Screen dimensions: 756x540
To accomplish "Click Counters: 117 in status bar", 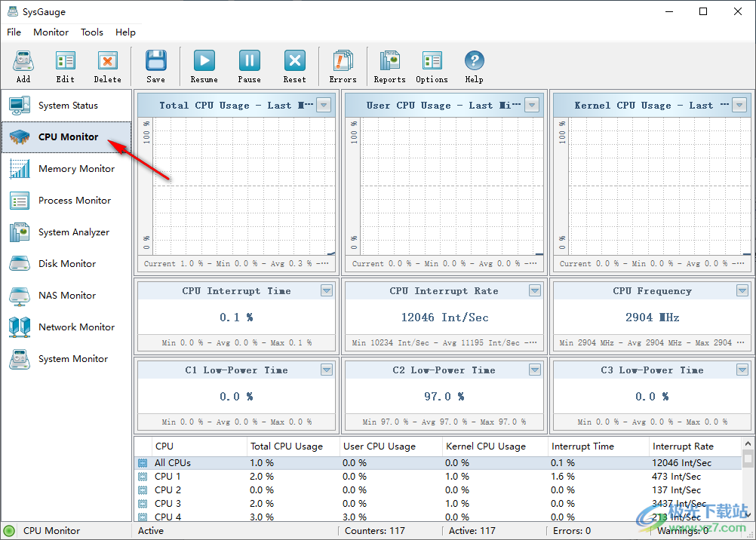I will click(375, 531).
